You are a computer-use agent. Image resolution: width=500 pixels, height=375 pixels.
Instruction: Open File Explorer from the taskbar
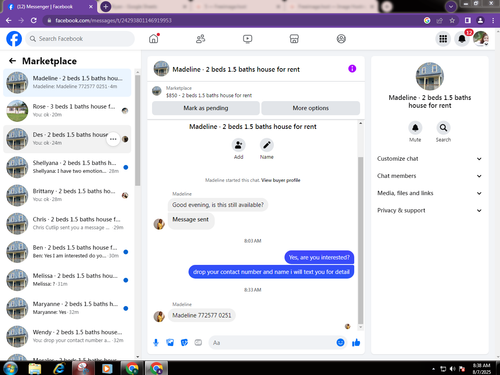[x=35, y=368]
